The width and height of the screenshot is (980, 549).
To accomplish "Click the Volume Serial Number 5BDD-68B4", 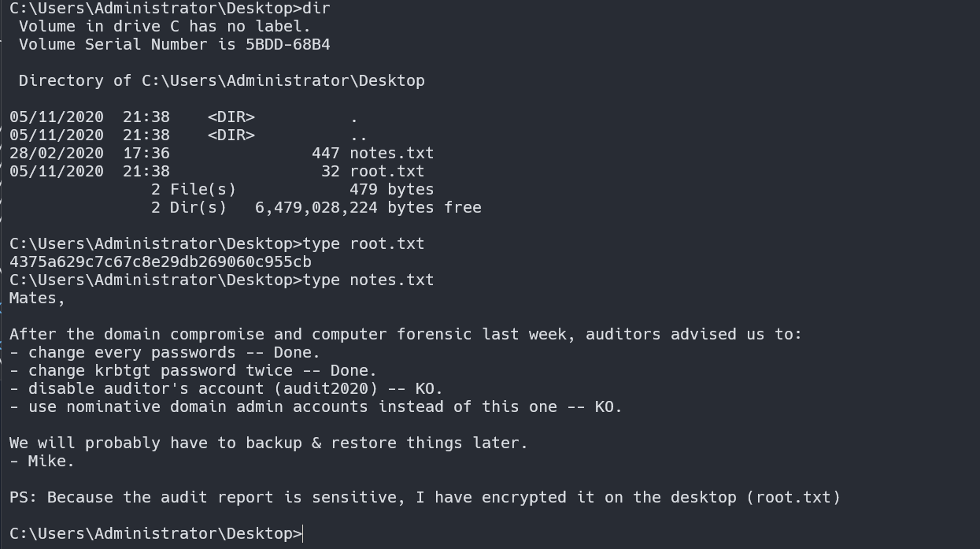I will (287, 45).
